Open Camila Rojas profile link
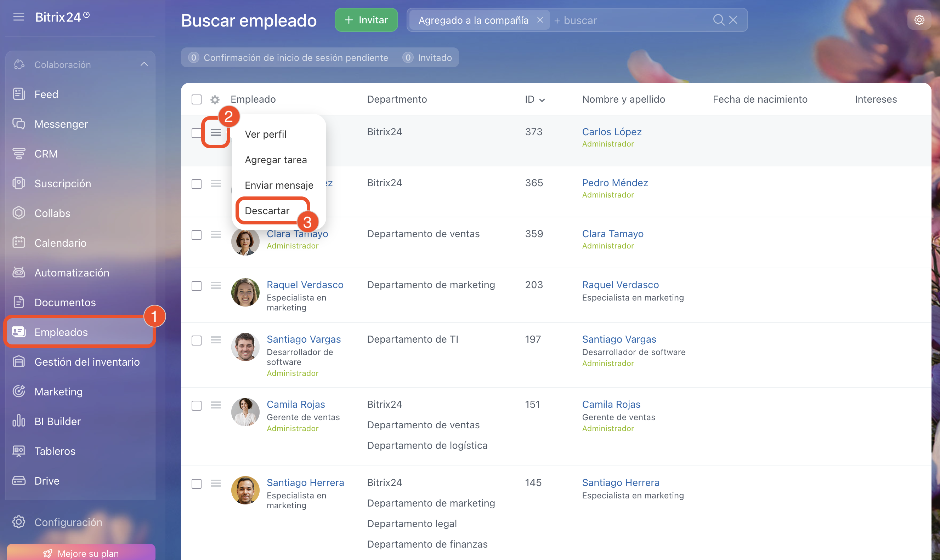This screenshot has height=560, width=940. tap(296, 404)
